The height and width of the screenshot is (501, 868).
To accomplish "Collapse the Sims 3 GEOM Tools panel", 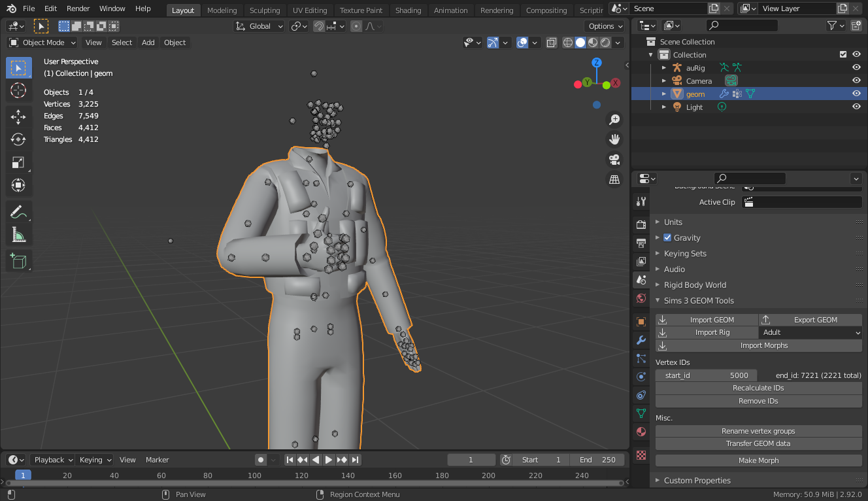I will 698,300.
